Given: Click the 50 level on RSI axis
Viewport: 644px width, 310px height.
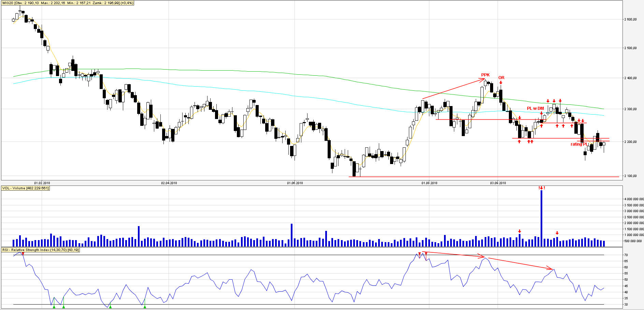Looking at the screenshot, I should [x=626, y=280].
